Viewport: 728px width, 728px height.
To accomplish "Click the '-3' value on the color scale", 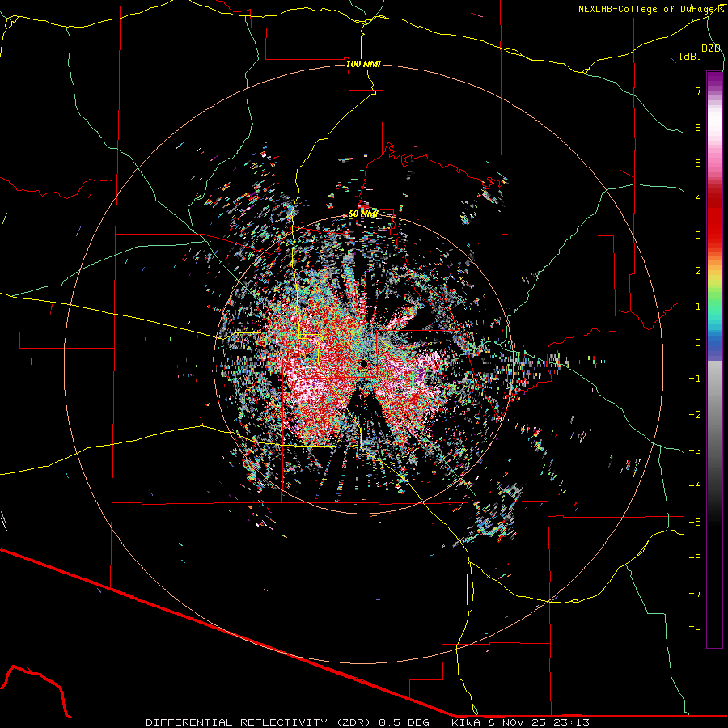I will [695, 451].
